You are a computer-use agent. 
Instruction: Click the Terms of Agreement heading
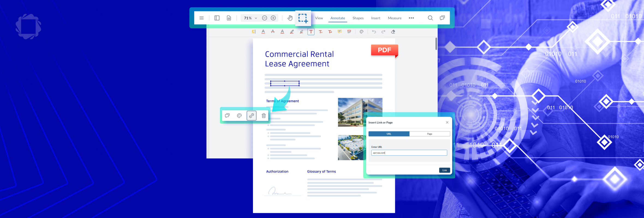(282, 101)
